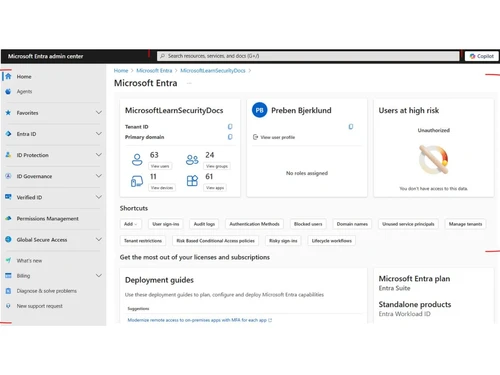Click the devices count icon
This screenshot has height=375, width=500.
tap(137, 181)
